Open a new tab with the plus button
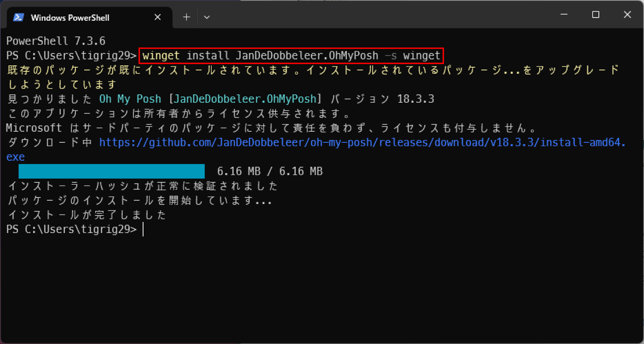Image resolution: width=644 pixels, height=344 pixels. tap(186, 17)
